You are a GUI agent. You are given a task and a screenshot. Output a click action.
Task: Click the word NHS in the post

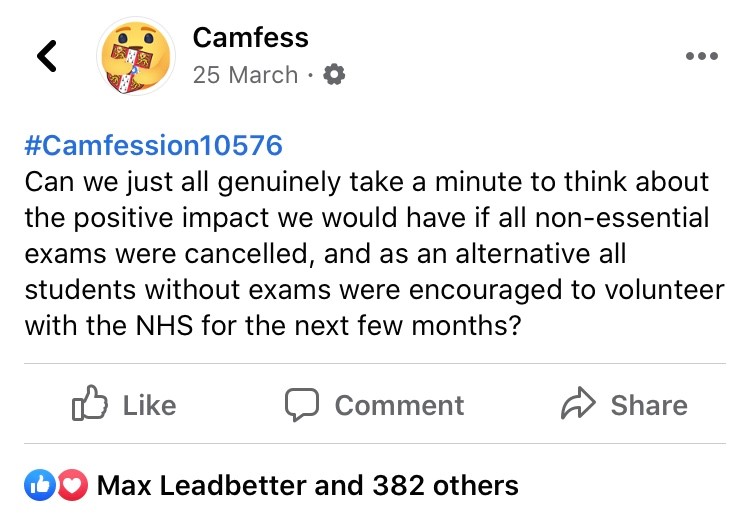(165, 326)
